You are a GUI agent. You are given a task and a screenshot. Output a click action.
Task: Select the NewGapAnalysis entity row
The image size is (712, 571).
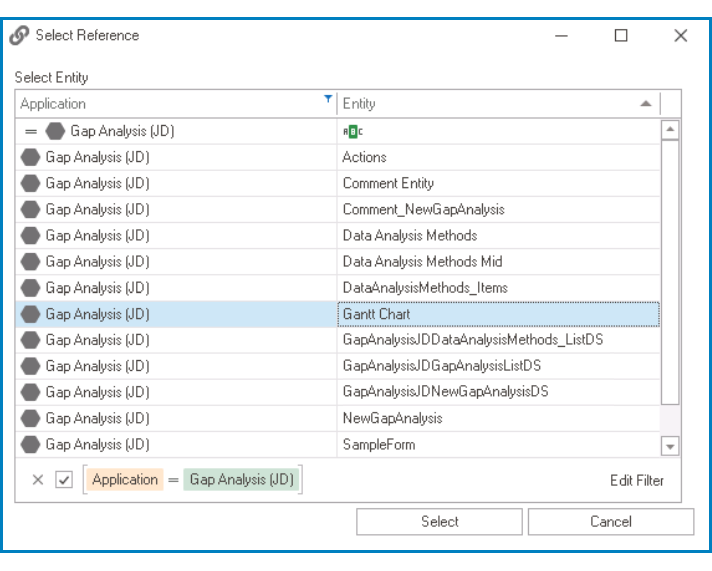pyautogui.click(x=392, y=418)
